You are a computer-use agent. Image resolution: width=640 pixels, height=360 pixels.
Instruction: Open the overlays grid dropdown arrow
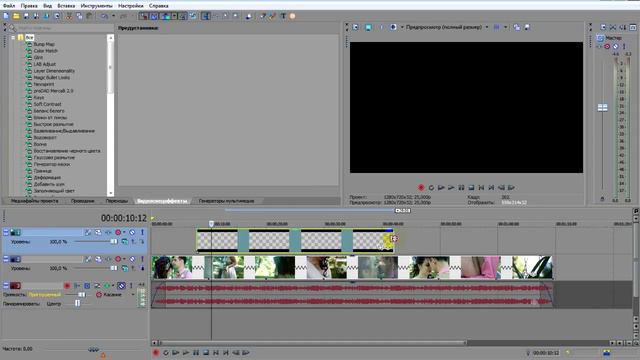pos(505,27)
